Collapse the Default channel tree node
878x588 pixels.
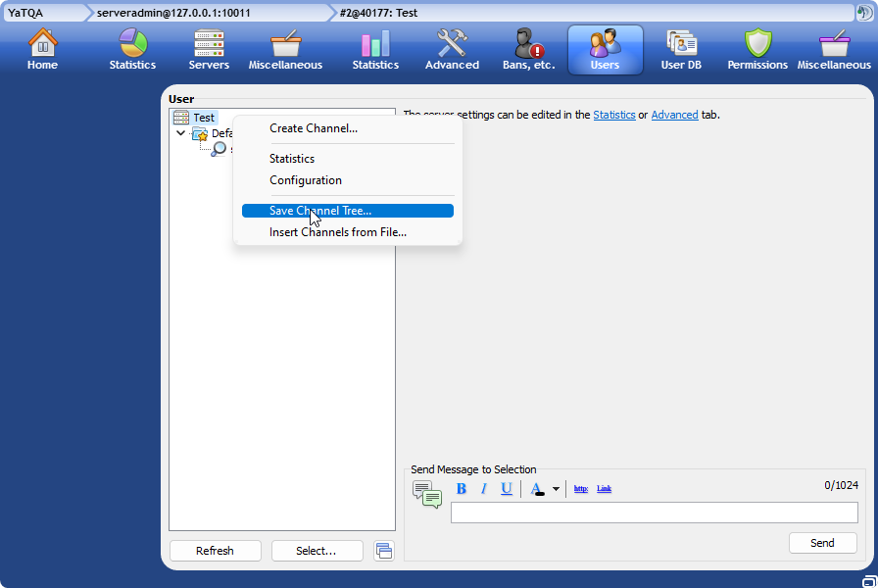[x=181, y=134]
